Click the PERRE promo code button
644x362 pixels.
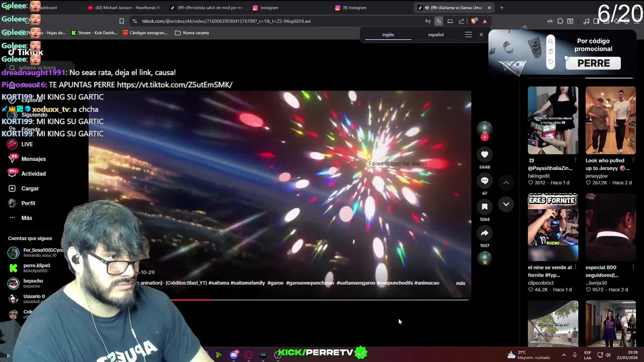pyautogui.click(x=593, y=63)
